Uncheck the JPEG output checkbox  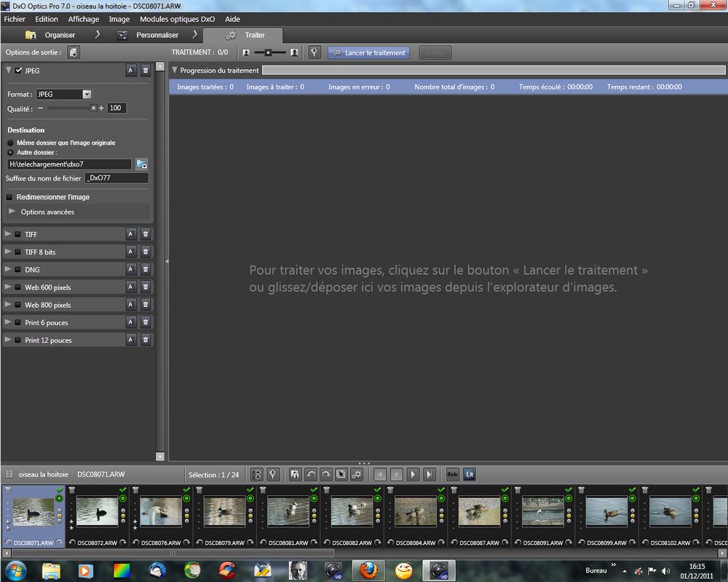(x=18, y=71)
